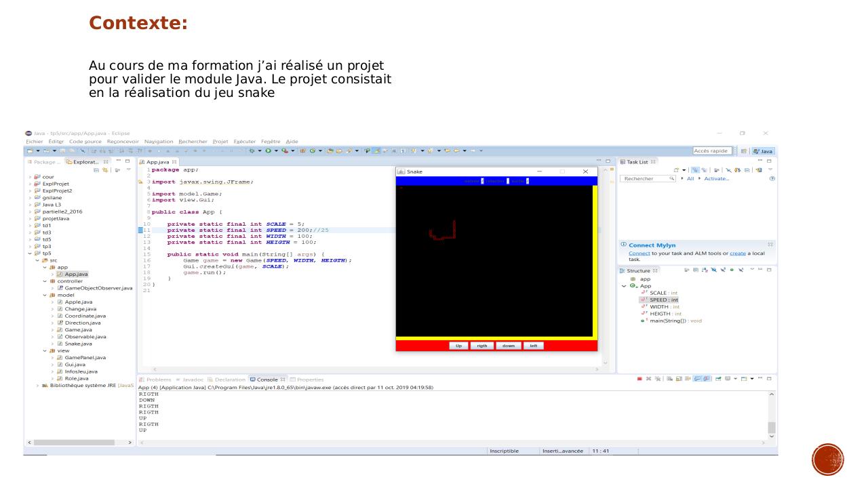
Task: Click the help question mark in Task List
Action: (772, 179)
